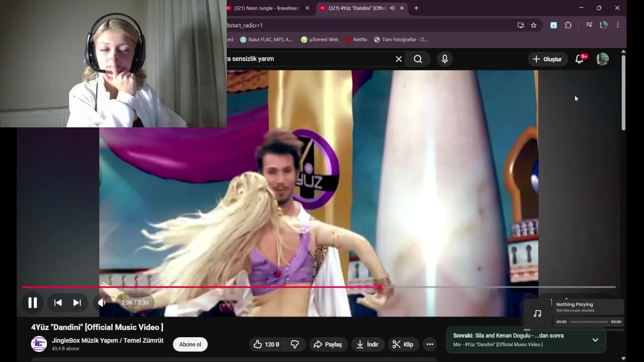
Task: Open the media control playlist icon
Action: click(x=589, y=25)
